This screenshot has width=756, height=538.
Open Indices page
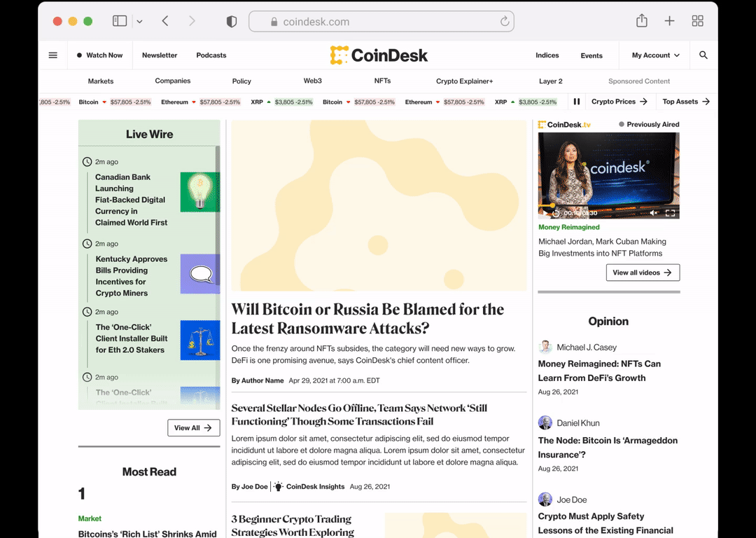click(547, 55)
